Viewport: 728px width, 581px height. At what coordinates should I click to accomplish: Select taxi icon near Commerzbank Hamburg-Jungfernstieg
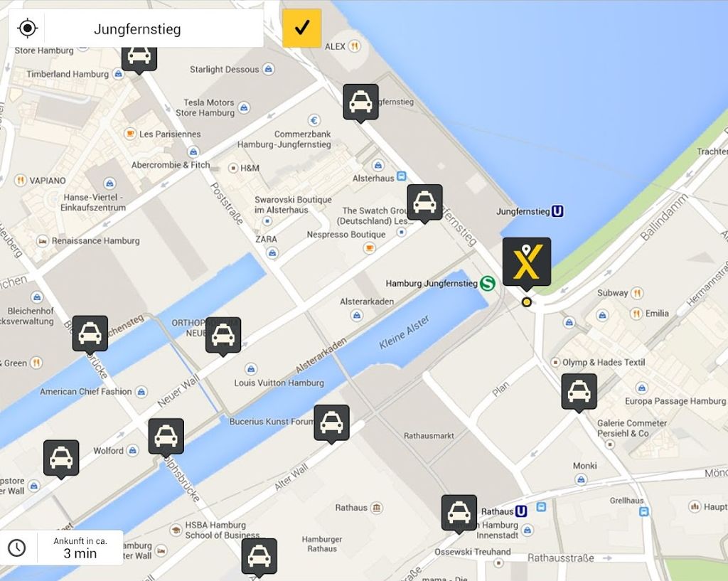tap(360, 104)
